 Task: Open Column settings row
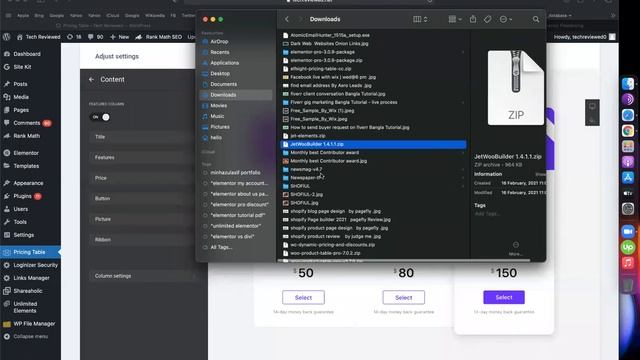143,276
